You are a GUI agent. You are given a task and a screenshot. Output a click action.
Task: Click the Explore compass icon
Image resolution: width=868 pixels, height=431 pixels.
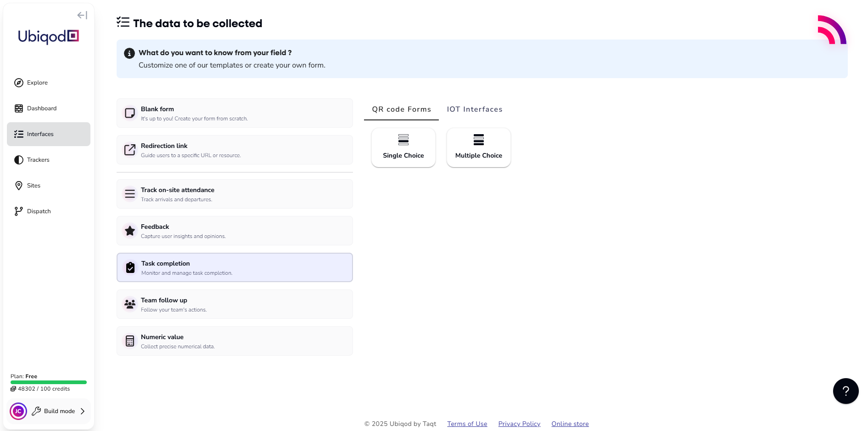[19, 83]
